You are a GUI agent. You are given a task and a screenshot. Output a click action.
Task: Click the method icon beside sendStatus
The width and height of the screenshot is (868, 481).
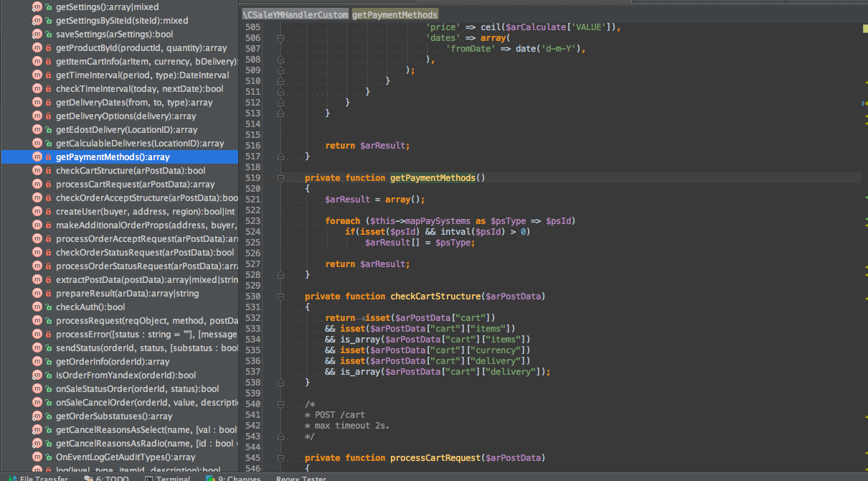point(37,348)
